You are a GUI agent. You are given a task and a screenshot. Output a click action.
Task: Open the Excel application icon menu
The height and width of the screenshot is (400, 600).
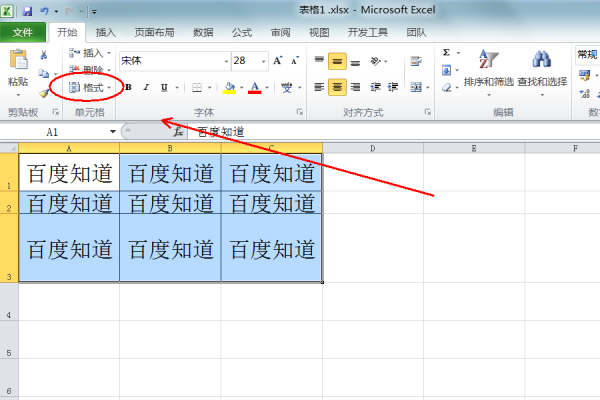coord(7,11)
